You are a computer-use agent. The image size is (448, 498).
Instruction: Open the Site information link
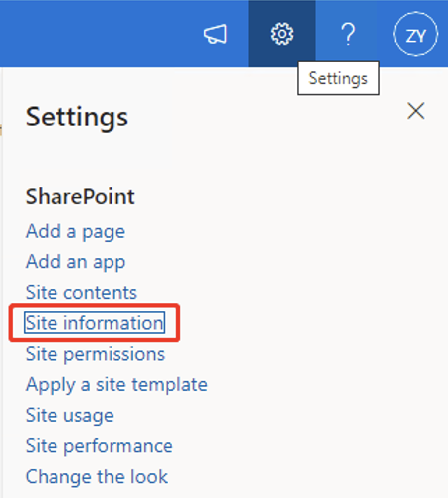(x=94, y=323)
